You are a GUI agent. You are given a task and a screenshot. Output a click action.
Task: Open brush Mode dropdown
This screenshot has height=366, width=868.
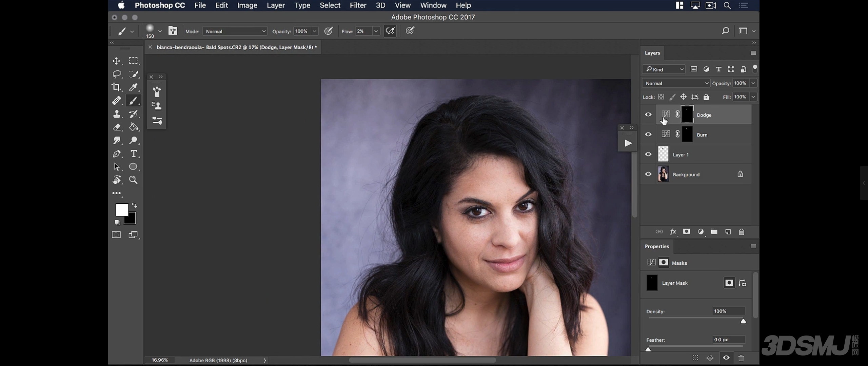tap(235, 31)
